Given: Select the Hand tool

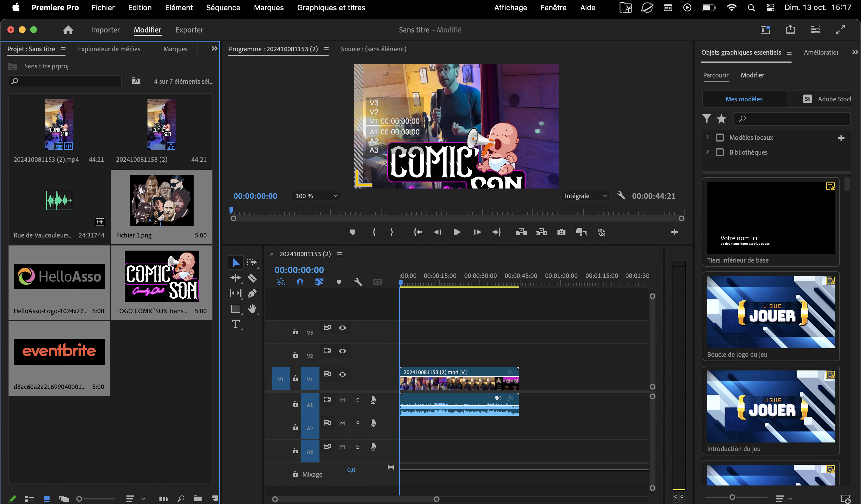Looking at the screenshot, I should pyautogui.click(x=252, y=309).
